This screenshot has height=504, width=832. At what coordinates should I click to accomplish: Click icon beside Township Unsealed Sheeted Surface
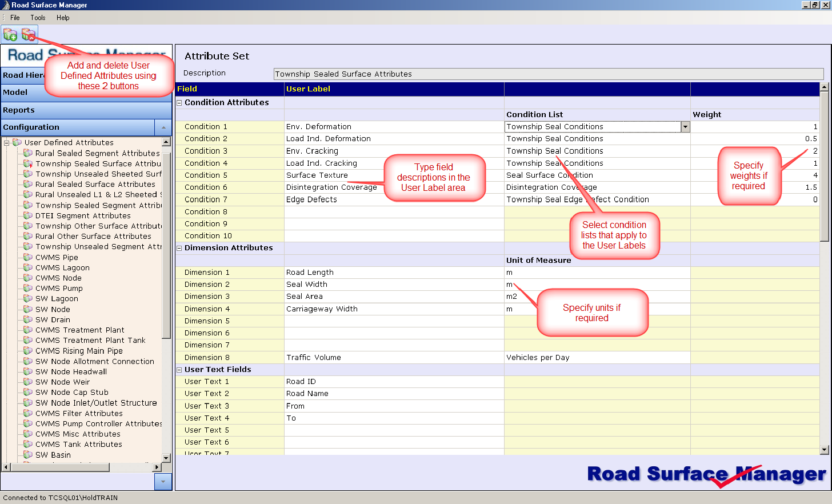tap(27, 174)
